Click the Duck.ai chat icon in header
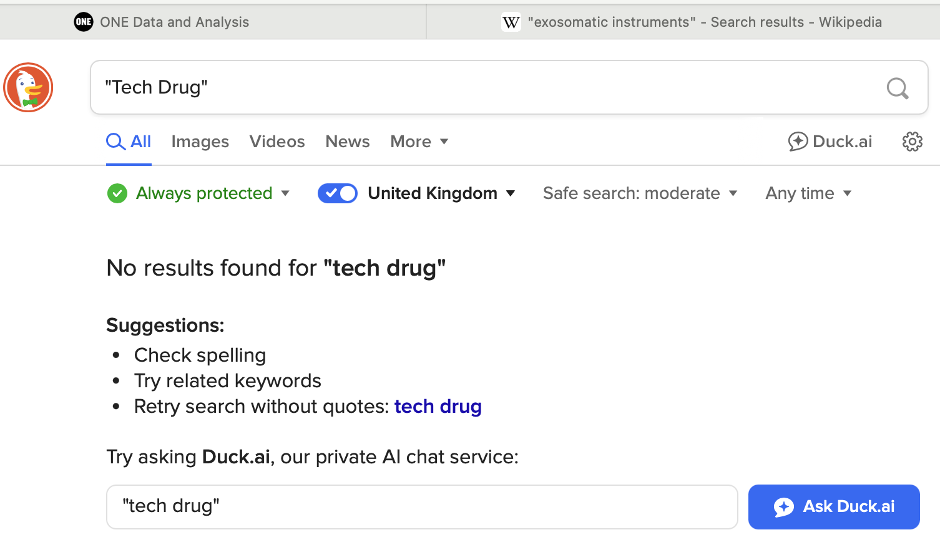Viewport: 941px width, 560px height. click(x=798, y=142)
